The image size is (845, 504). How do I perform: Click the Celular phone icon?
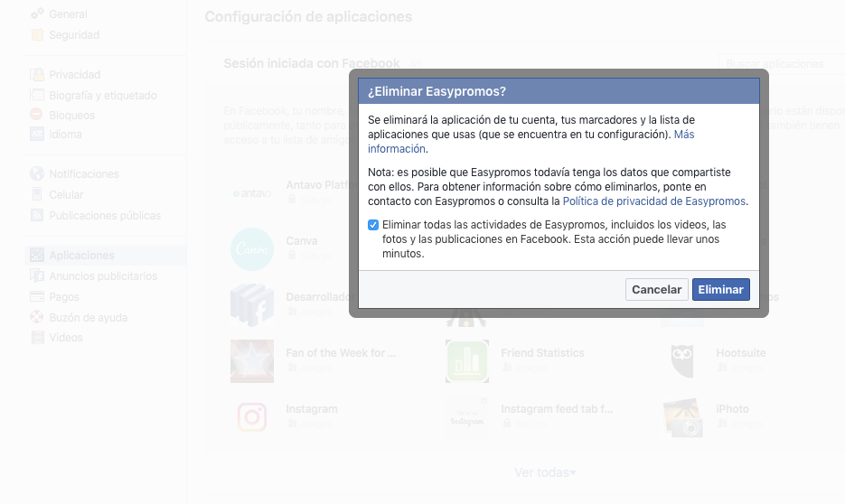coord(37,194)
